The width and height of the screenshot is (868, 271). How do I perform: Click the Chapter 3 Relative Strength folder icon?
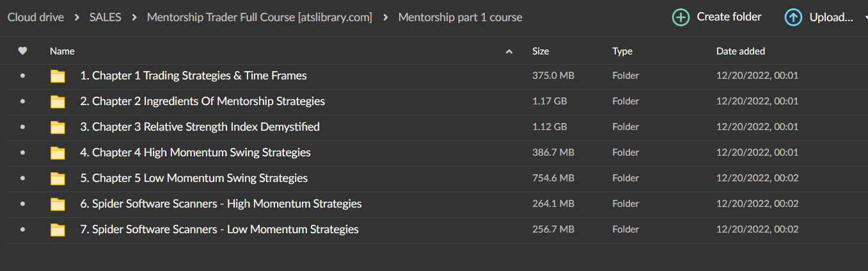[58, 127]
